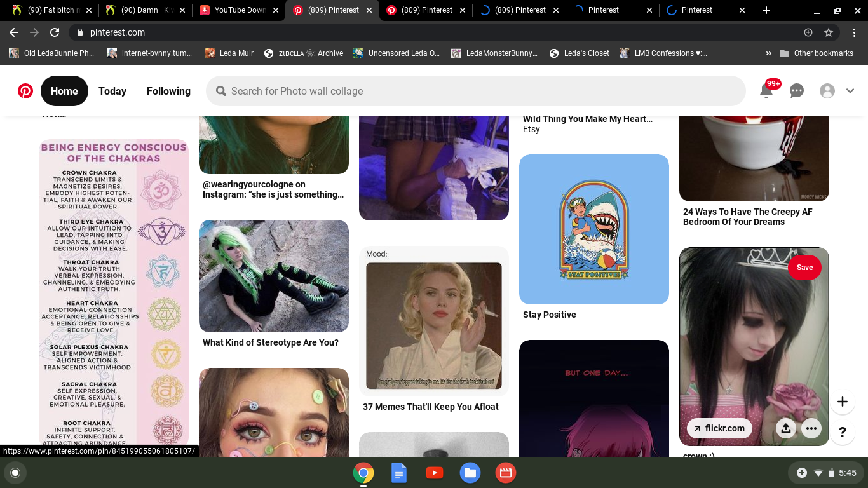Screen dimensions: 868x488
Task: Open the three-dots more options on flickr pin
Action: click(811, 428)
